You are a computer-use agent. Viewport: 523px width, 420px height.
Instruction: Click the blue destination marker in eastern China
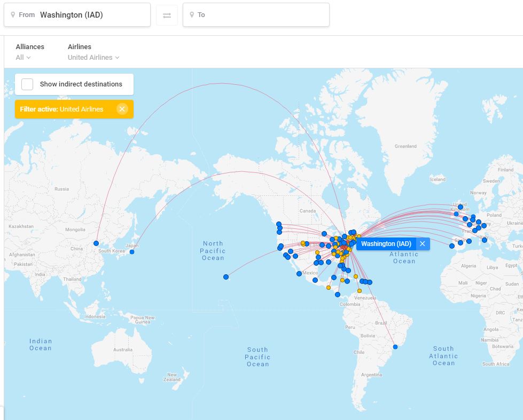(x=96, y=242)
